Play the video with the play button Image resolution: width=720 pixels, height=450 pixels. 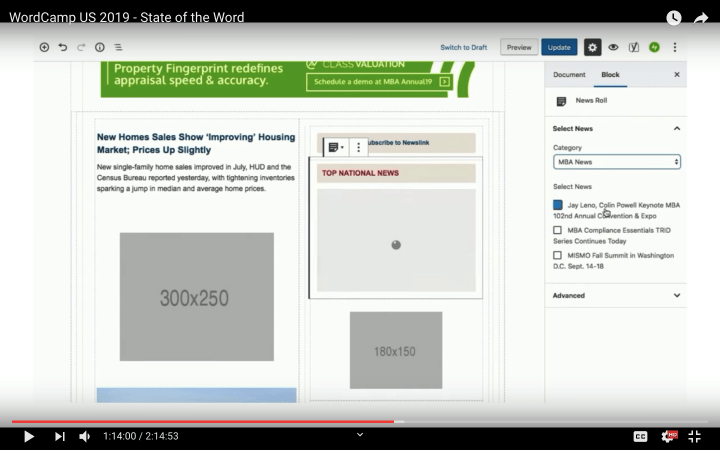click(x=28, y=436)
